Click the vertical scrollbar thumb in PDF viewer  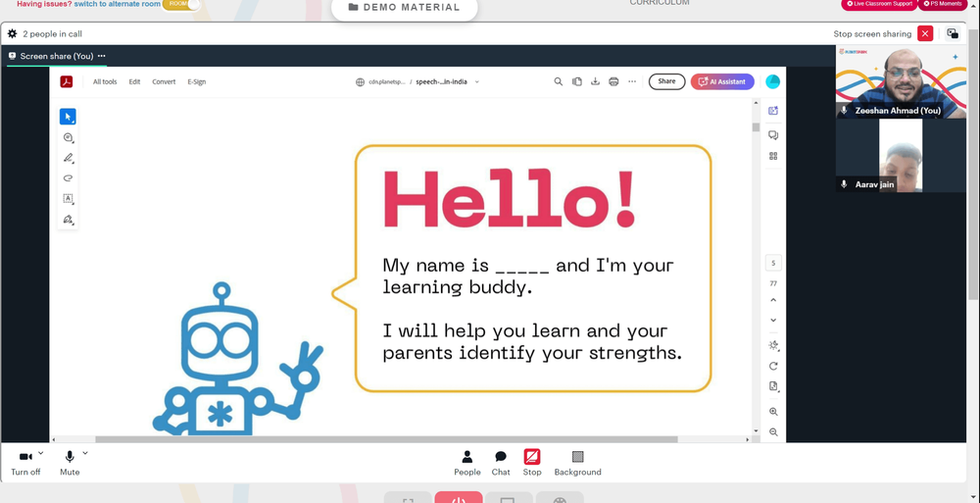[756, 127]
